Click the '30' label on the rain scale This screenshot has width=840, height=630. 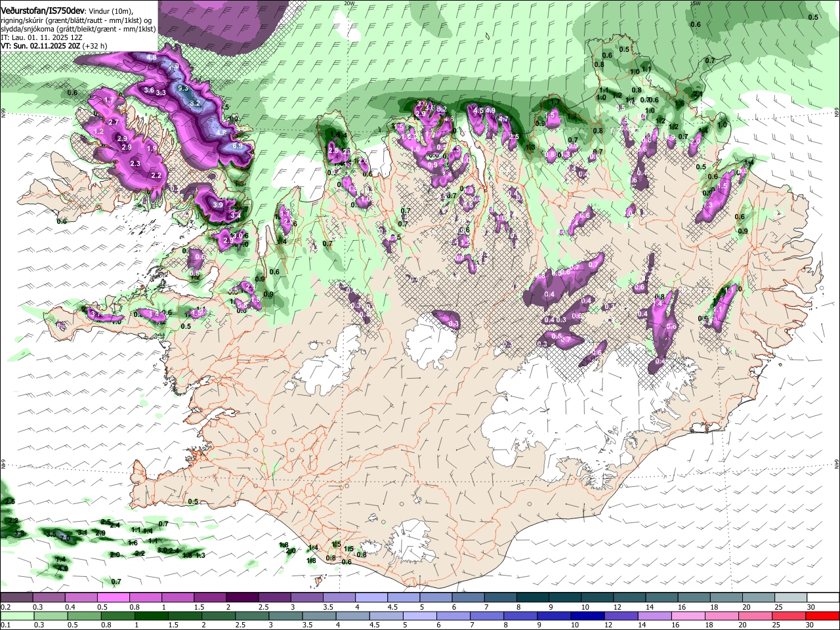point(810,625)
